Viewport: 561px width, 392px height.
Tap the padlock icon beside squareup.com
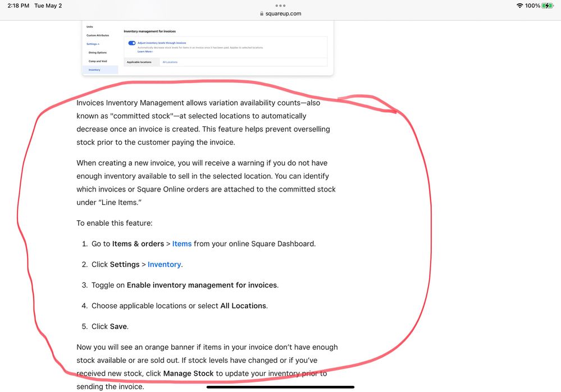262,13
